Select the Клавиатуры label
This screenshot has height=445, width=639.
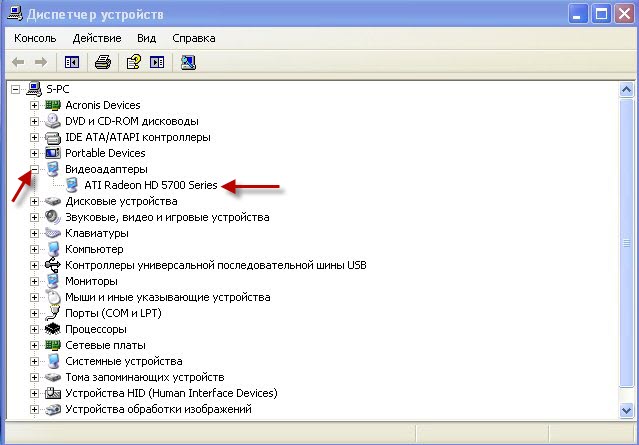[97, 233]
